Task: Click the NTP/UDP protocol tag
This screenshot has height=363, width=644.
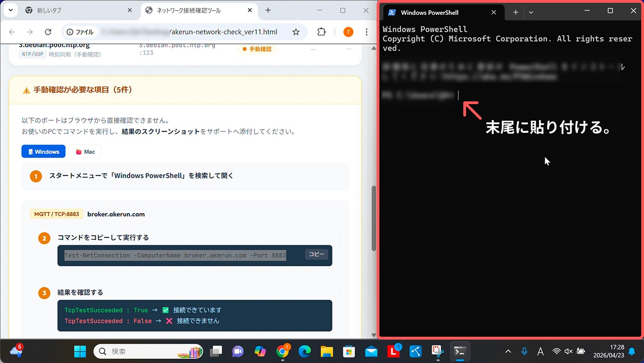Action: click(x=32, y=54)
